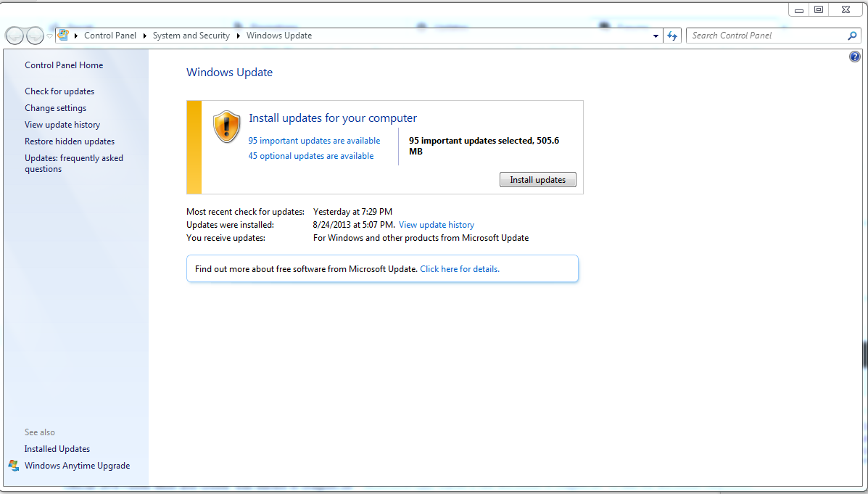Open Windows Anytime Upgrade link

pos(77,466)
